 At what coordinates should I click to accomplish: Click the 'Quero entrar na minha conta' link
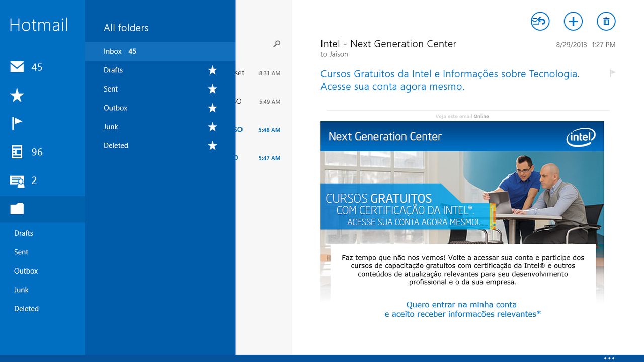pos(461,304)
